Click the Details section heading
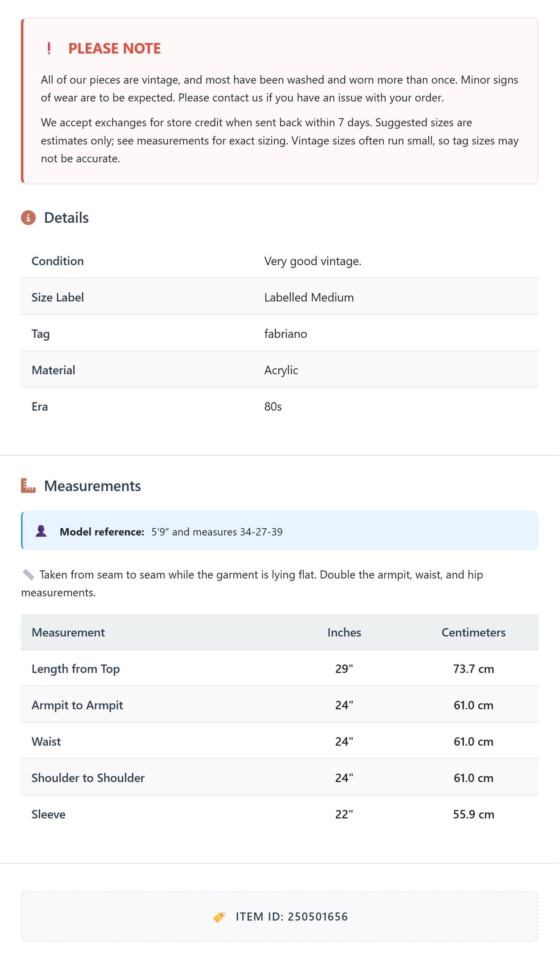The width and height of the screenshot is (560, 959). (x=66, y=218)
